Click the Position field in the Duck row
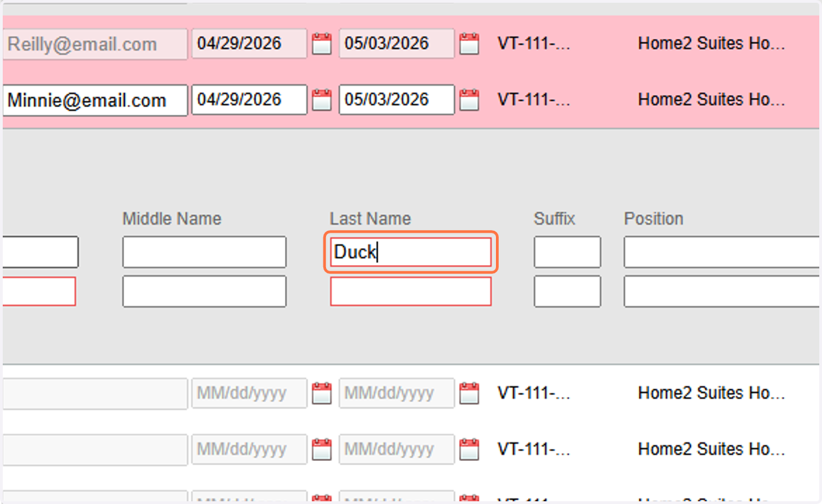 click(x=723, y=252)
